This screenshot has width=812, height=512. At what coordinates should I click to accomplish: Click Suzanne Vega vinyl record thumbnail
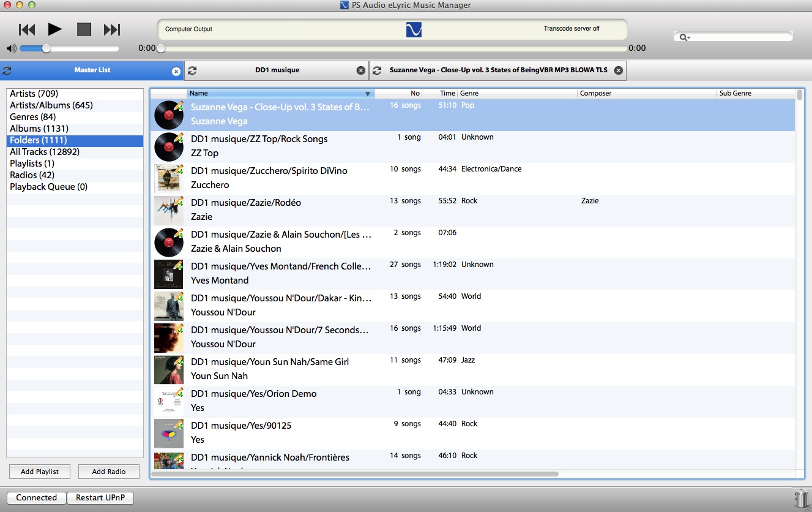coord(169,115)
